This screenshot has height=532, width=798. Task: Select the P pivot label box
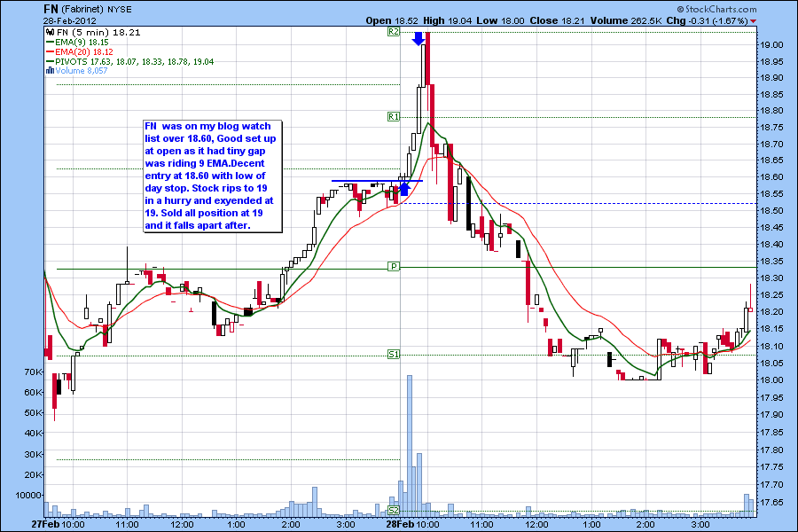[394, 266]
